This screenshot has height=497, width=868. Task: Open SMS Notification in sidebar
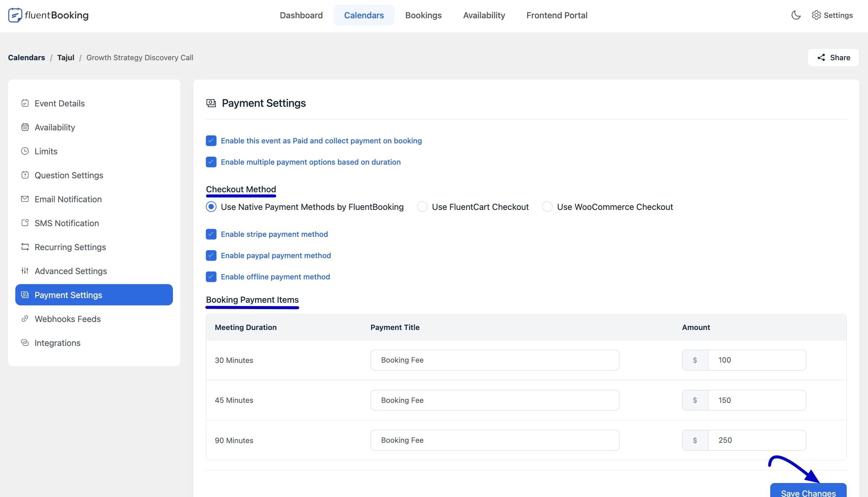[94, 223]
